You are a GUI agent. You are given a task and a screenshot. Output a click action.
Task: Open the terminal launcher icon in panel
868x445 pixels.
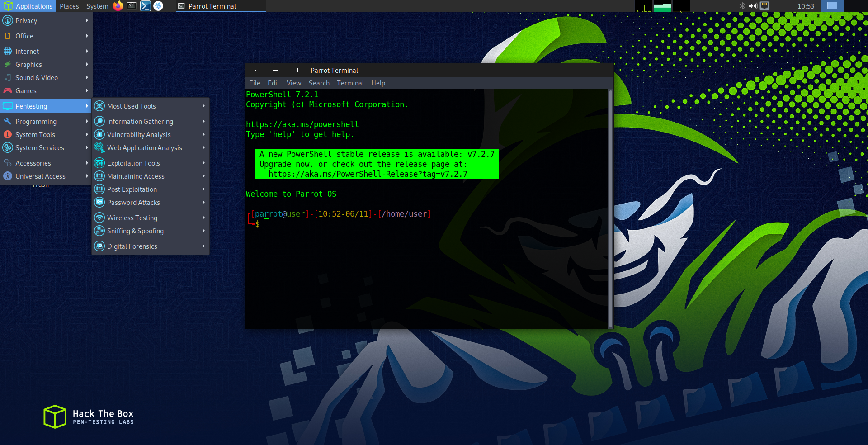pyautogui.click(x=132, y=6)
